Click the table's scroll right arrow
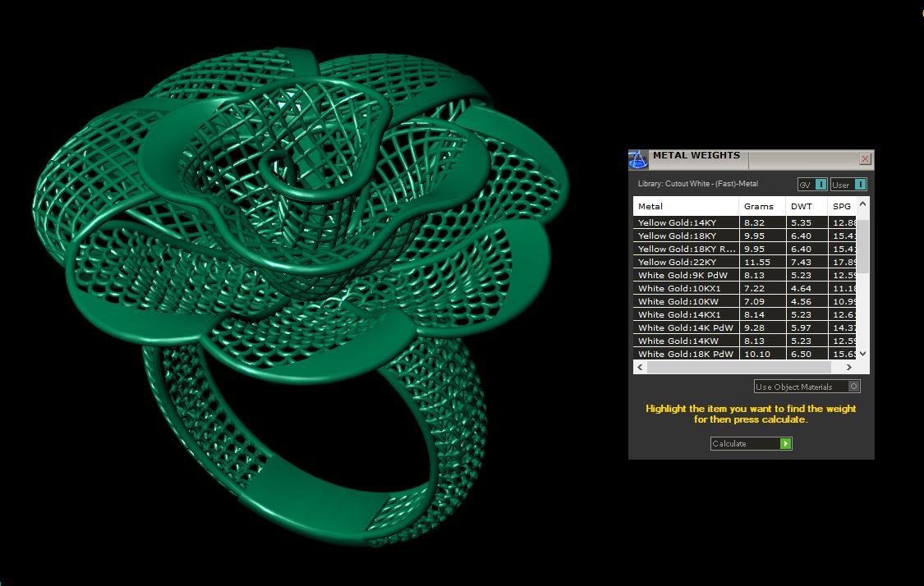This screenshot has width=924, height=586. click(849, 367)
